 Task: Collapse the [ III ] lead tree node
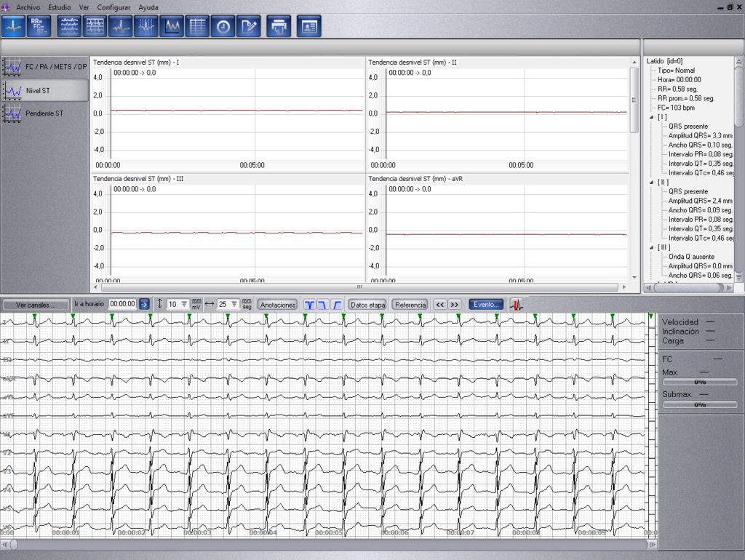tap(653, 247)
